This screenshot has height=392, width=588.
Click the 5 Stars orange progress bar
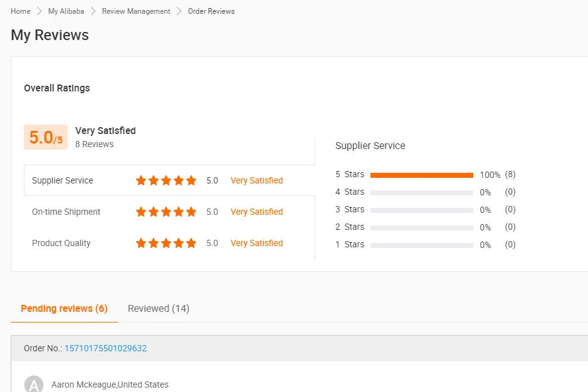(421, 175)
